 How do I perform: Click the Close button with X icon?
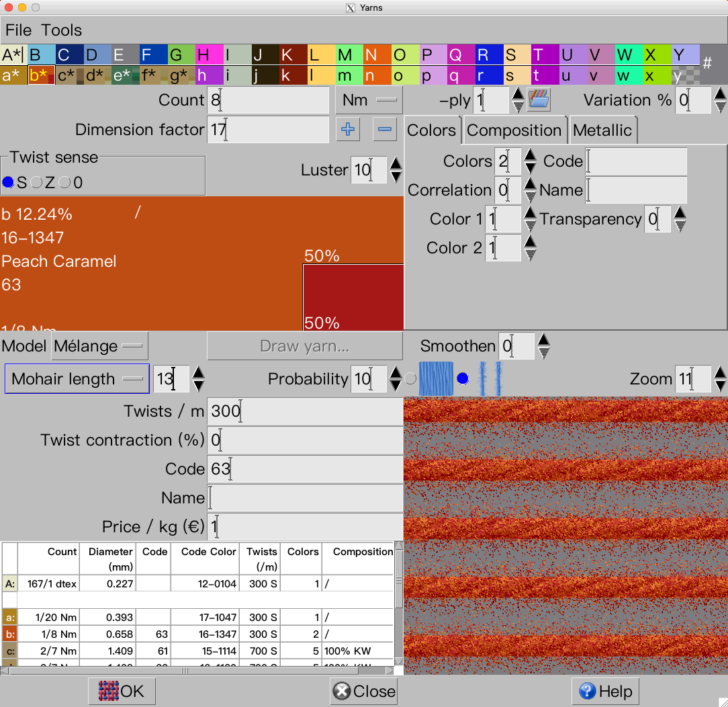click(364, 691)
